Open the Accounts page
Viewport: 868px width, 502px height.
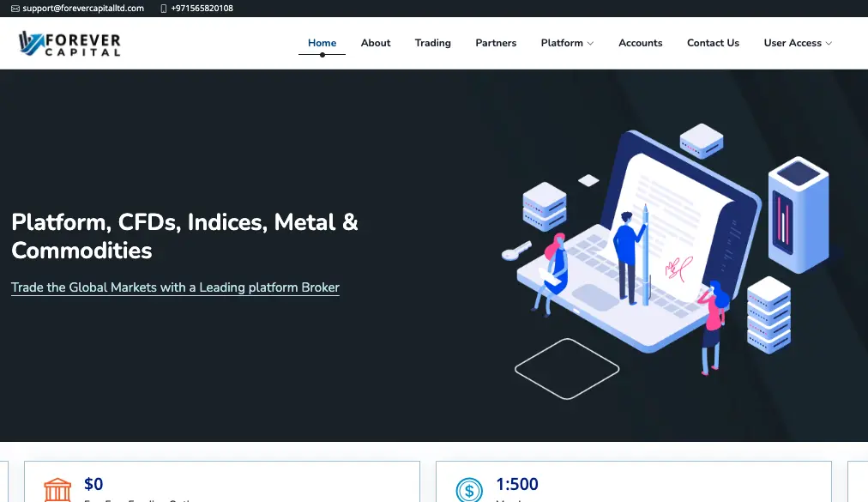(x=641, y=43)
